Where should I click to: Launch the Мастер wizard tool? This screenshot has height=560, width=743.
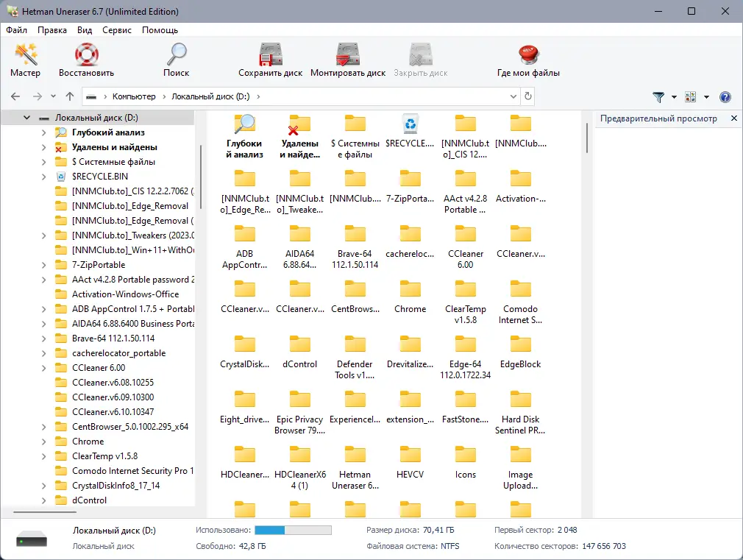click(26, 60)
